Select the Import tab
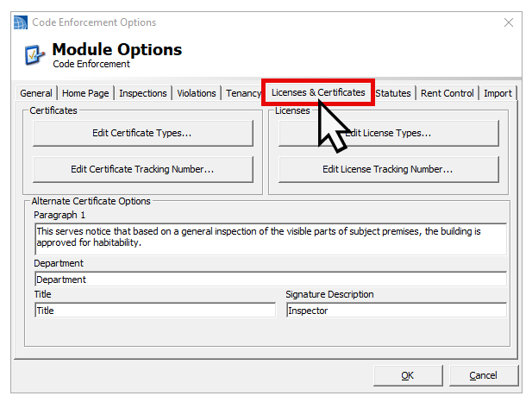 tap(498, 93)
